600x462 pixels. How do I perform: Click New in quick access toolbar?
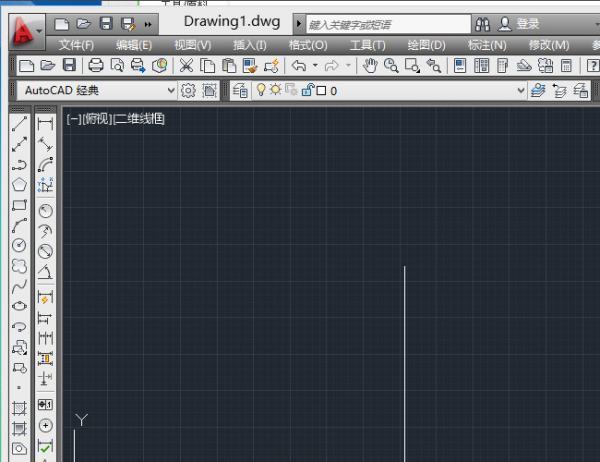tap(62, 24)
